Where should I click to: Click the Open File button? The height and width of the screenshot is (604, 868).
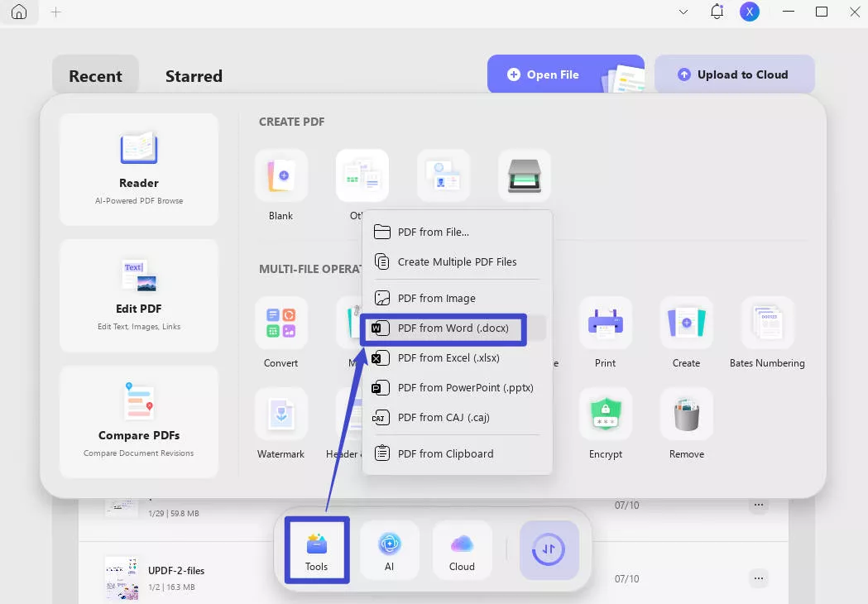click(553, 74)
